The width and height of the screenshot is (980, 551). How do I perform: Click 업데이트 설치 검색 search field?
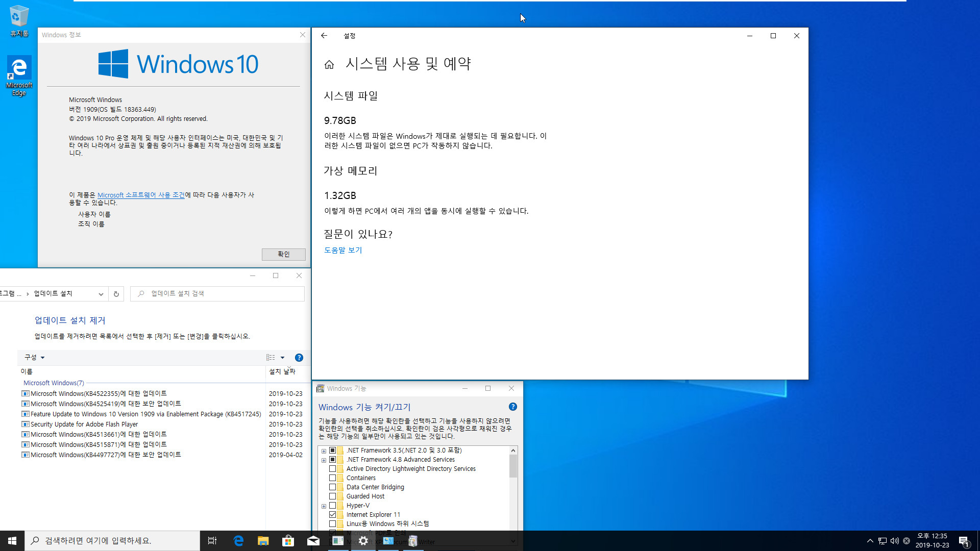tap(217, 294)
